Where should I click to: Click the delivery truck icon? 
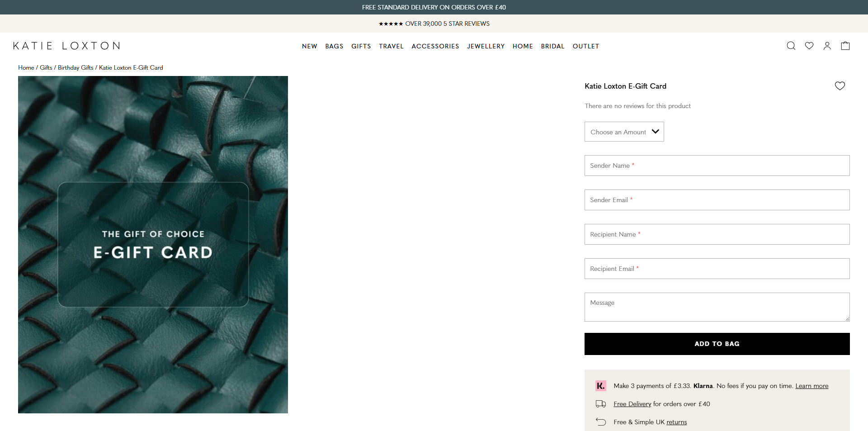coord(601,404)
